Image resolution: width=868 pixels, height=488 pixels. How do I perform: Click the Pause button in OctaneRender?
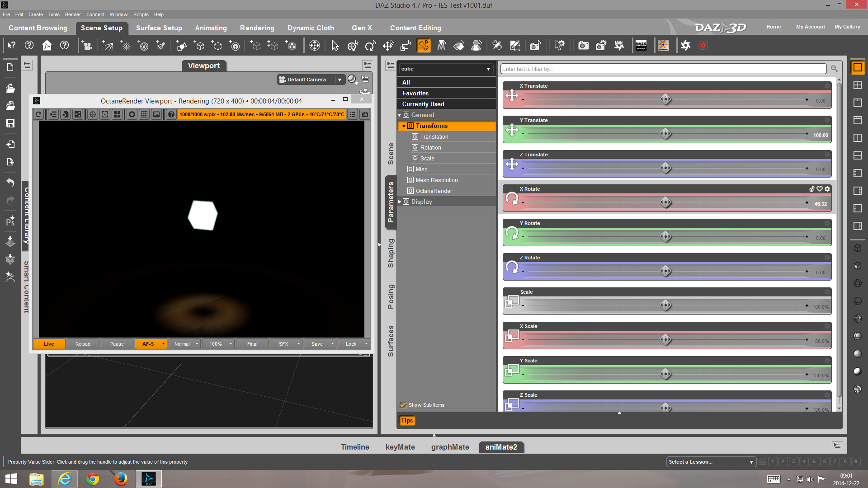click(117, 344)
